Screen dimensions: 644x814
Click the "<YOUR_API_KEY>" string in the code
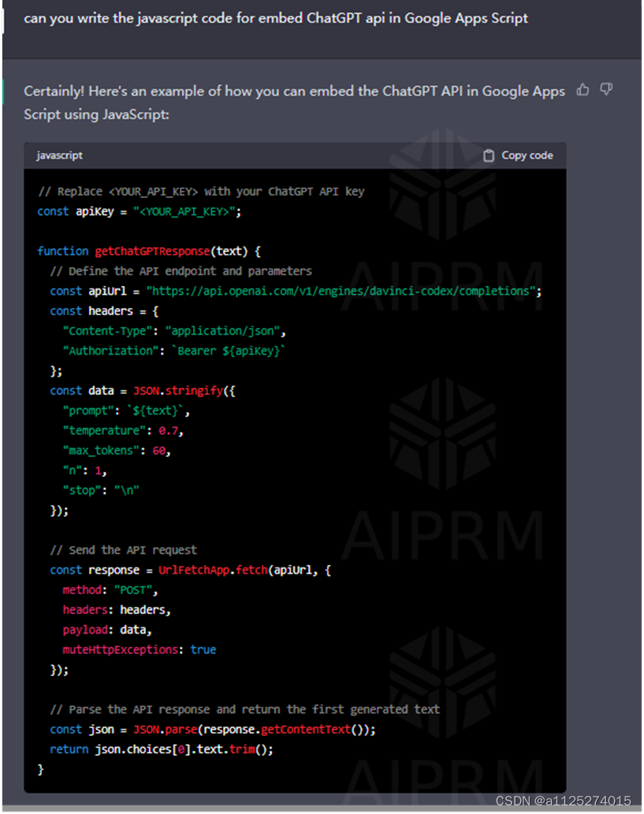[x=185, y=212]
